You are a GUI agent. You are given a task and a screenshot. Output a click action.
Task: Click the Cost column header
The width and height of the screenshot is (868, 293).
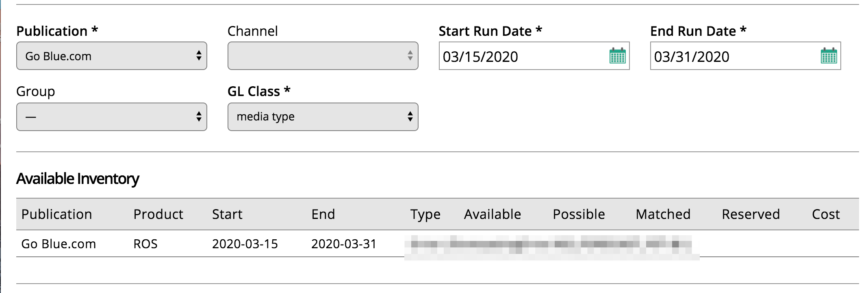click(x=826, y=214)
